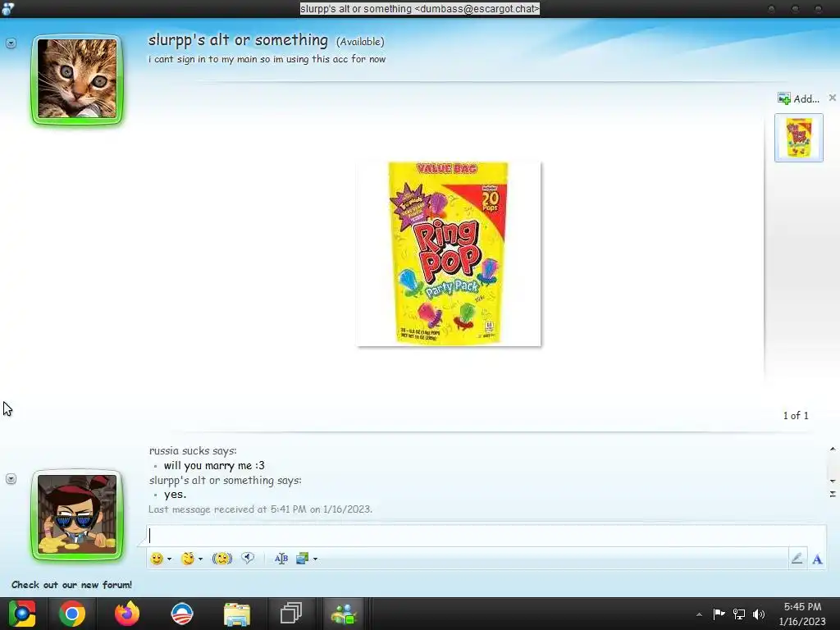Switch to handwriting pen mode
Image resolution: width=840 pixels, height=630 pixels.
pyautogui.click(x=797, y=559)
